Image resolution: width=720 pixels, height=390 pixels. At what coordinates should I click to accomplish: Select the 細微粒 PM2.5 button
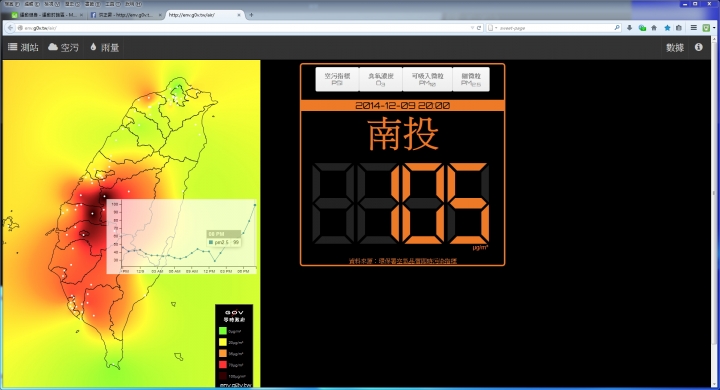[471, 79]
